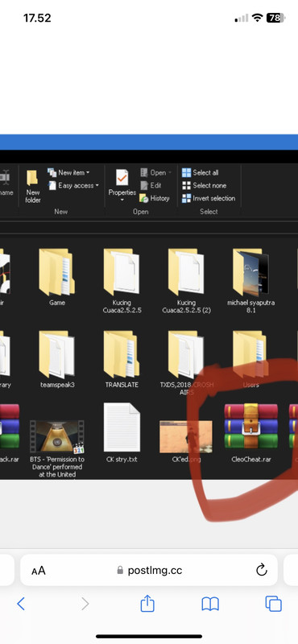The width and height of the screenshot is (298, 644).
Task: Open the History item in ribbon
Action: pyautogui.click(x=154, y=198)
